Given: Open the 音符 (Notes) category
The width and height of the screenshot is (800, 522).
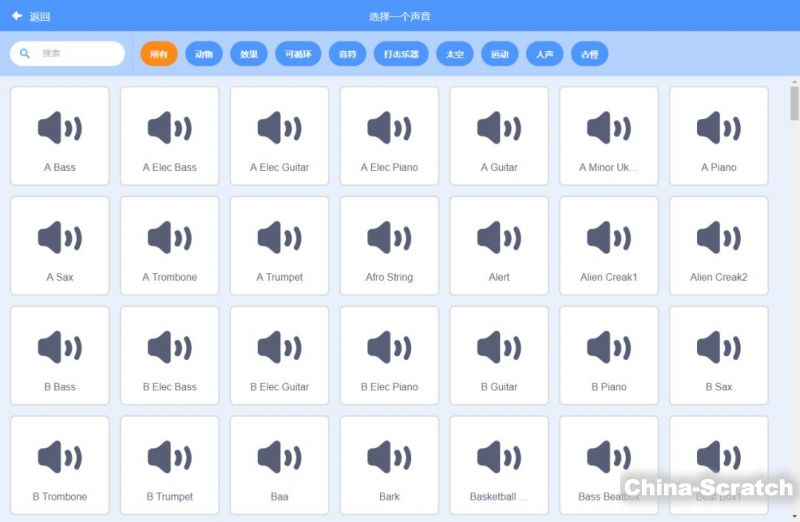Looking at the screenshot, I should point(347,54).
